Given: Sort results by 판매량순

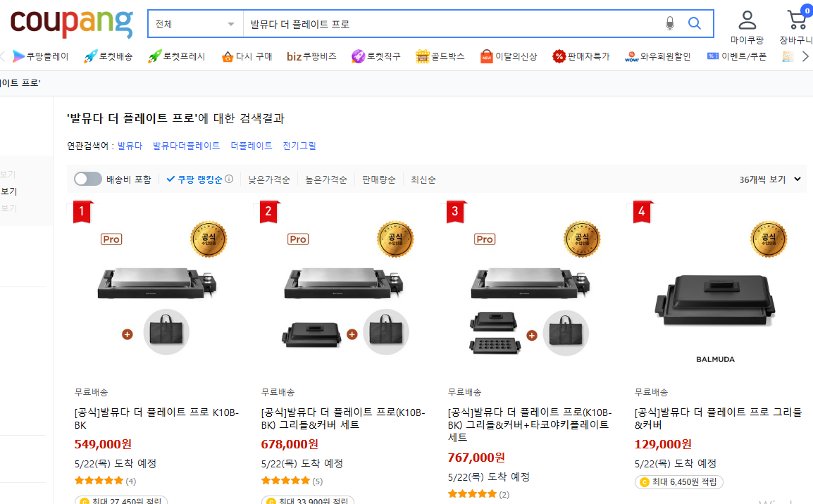Looking at the screenshot, I should pyautogui.click(x=378, y=179).
